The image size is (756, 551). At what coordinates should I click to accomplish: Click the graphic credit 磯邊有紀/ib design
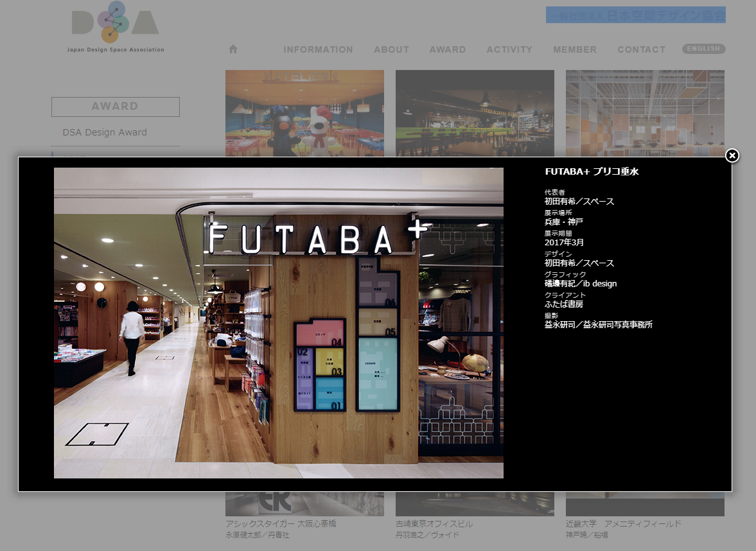(x=581, y=283)
